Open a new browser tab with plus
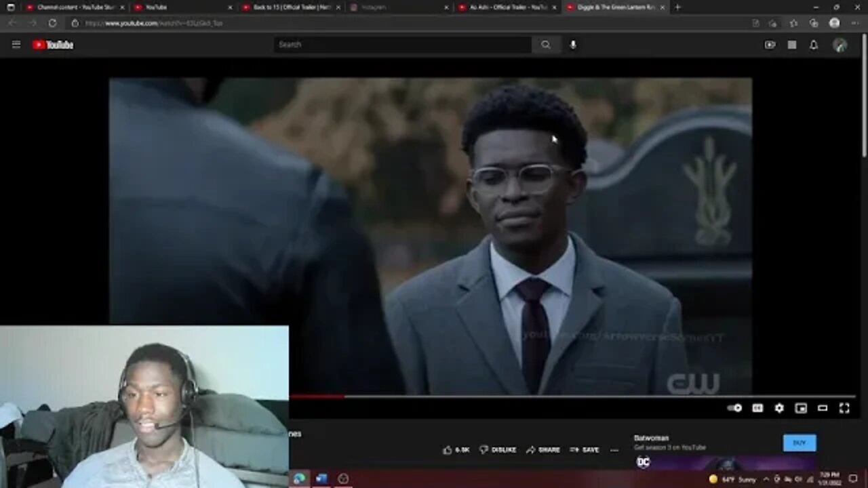 point(677,7)
